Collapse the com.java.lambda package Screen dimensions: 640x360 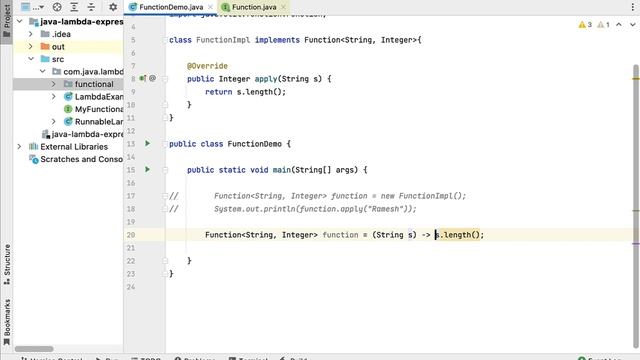click(42, 71)
